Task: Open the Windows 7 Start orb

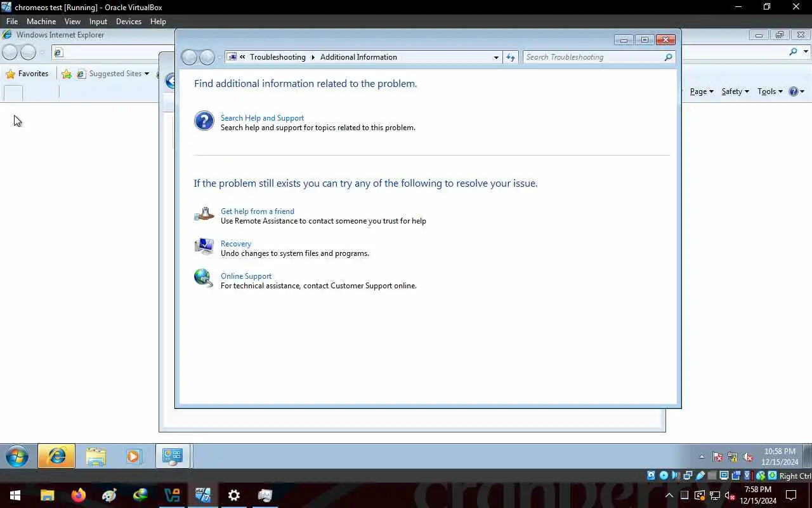Action: coord(17,456)
